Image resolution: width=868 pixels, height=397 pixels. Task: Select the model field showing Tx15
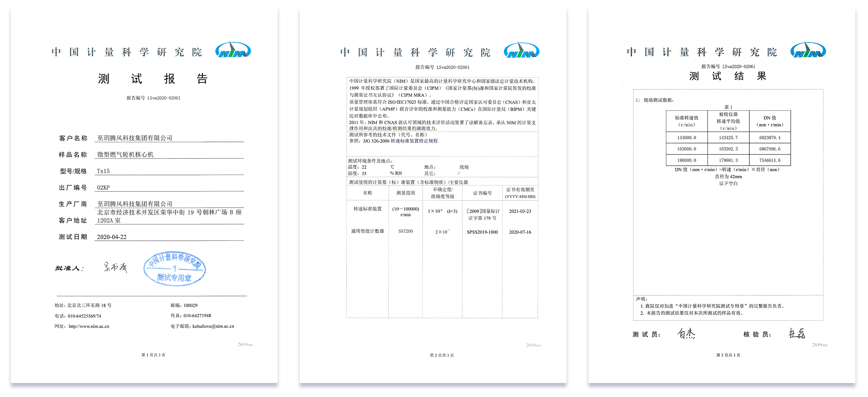103,171
